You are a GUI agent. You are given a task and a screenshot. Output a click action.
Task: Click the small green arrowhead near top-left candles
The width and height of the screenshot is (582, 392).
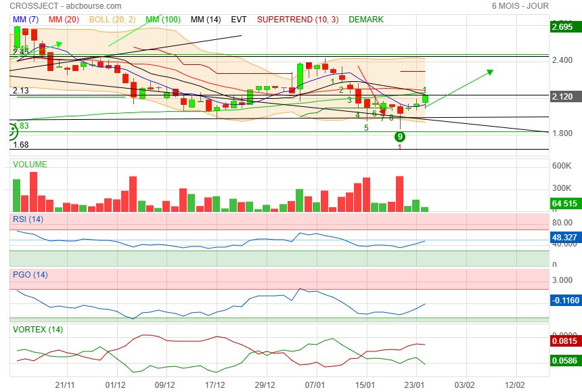(x=59, y=45)
